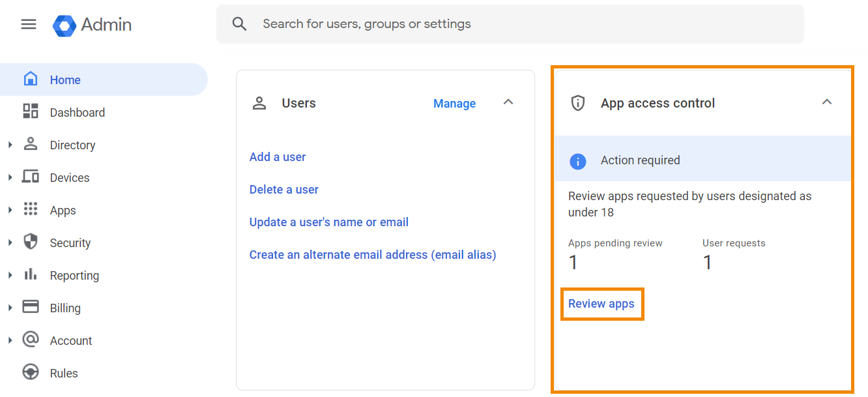This screenshot has width=868, height=397.
Task: Open Billing from the sidebar
Action: [65, 308]
